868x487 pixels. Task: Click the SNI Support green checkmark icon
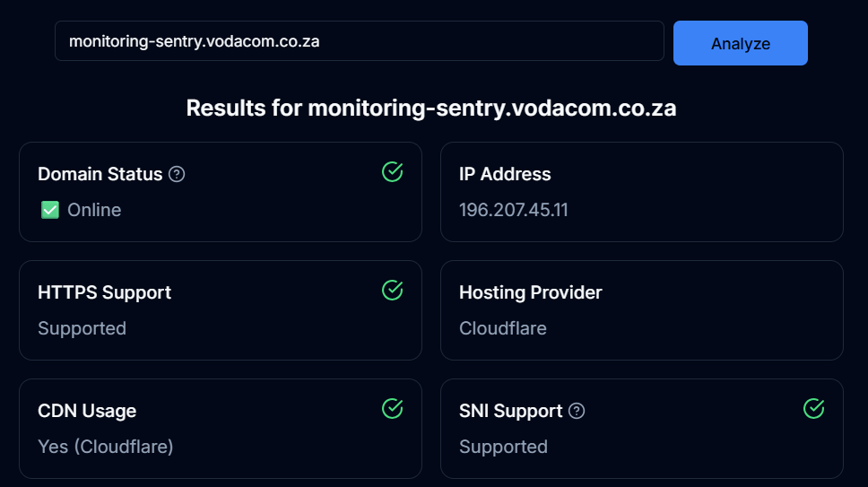[813, 408]
